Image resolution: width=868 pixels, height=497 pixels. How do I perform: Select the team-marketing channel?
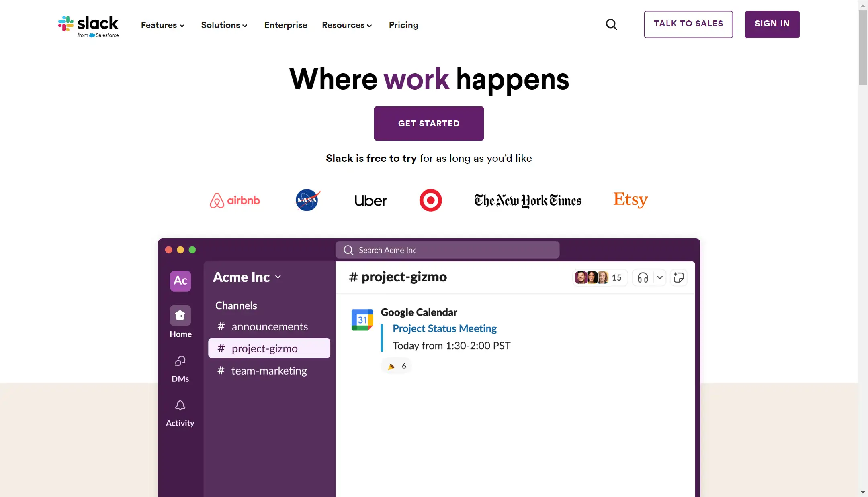click(x=269, y=370)
